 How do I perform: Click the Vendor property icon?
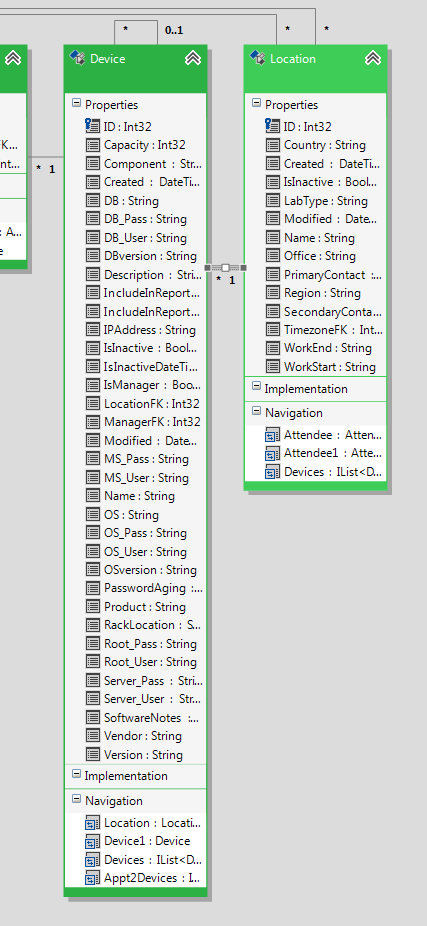(x=93, y=736)
